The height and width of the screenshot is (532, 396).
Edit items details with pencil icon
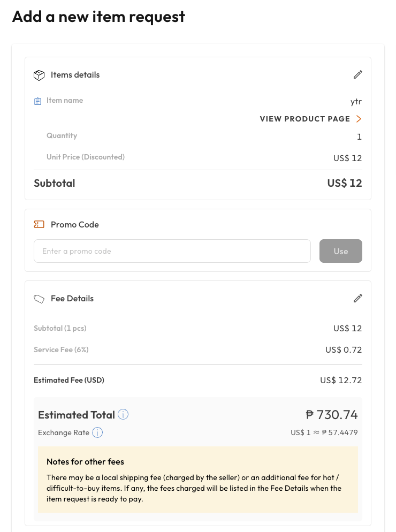(357, 74)
